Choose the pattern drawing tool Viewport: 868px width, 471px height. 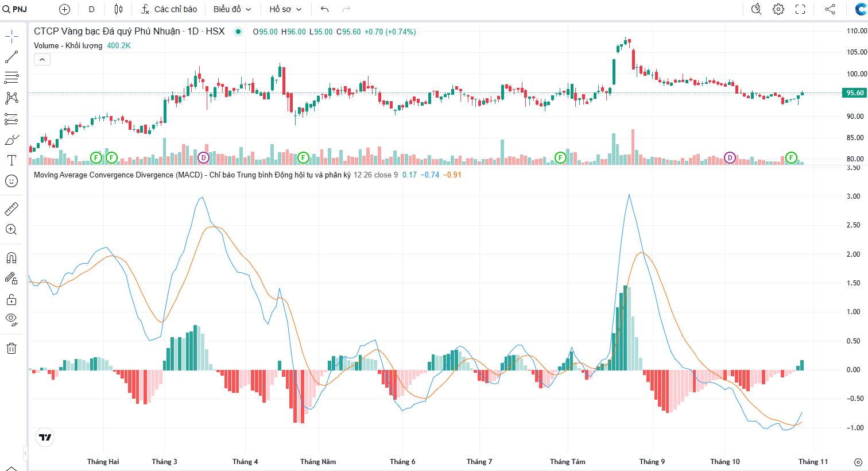[11, 98]
